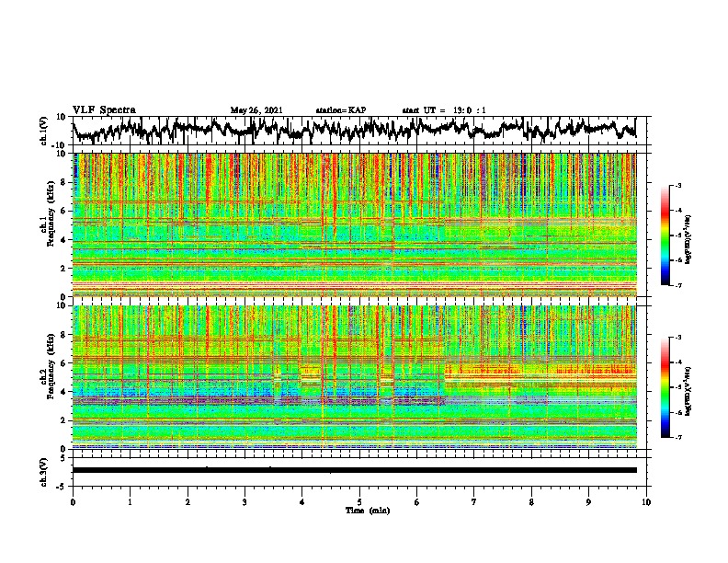
Task: Click the ch.1 spectrogram plot area
Action: click(x=355, y=224)
